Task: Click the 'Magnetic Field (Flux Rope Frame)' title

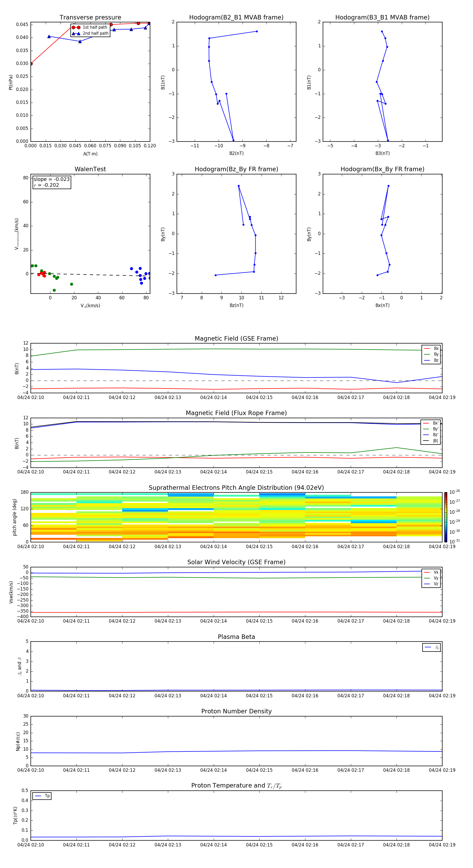Action: (236, 413)
